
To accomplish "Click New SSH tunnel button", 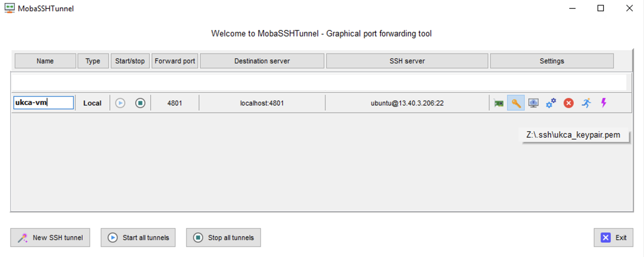I will click(50, 238).
